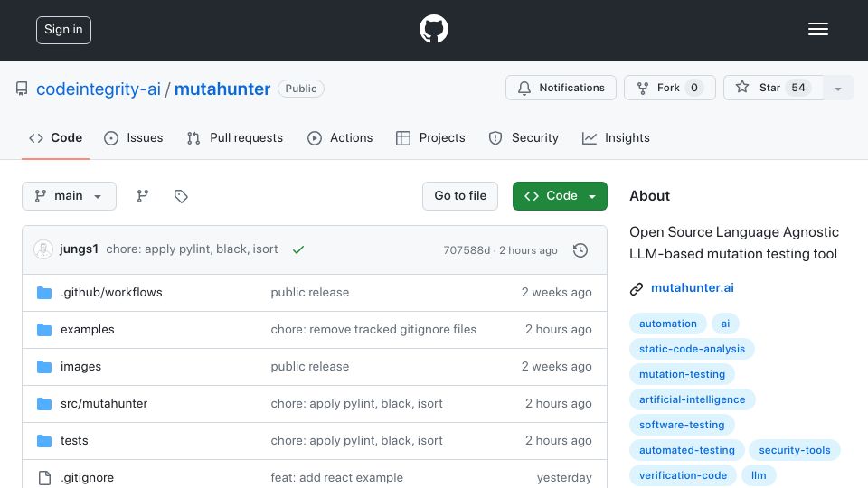The image size is (868, 488).
Task: Switch to the Code tab
Action: coord(56,137)
